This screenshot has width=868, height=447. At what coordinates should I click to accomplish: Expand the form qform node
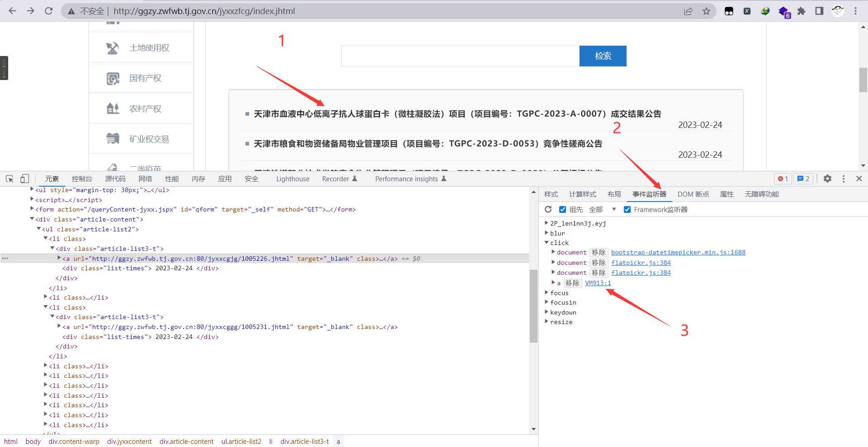[x=32, y=209]
